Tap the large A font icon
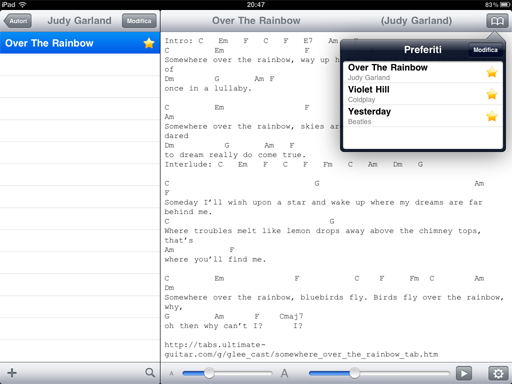This screenshot has width=512, height=384. 284,373
